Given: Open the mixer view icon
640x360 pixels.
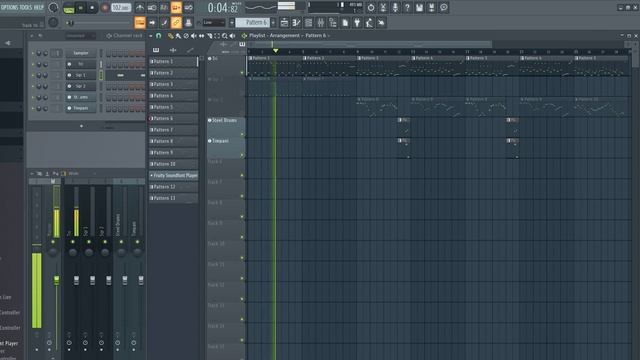Looking at the screenshot, I should point(321,23).
